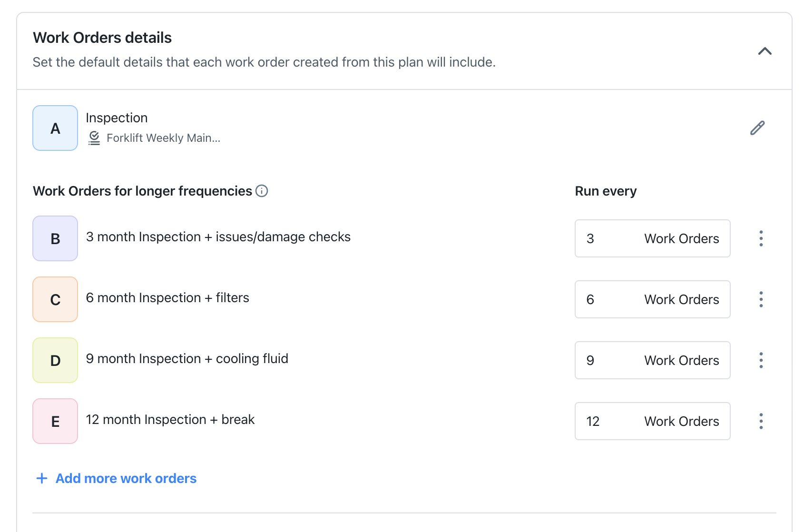Select the Inspection work order title

tap(117, 118)
